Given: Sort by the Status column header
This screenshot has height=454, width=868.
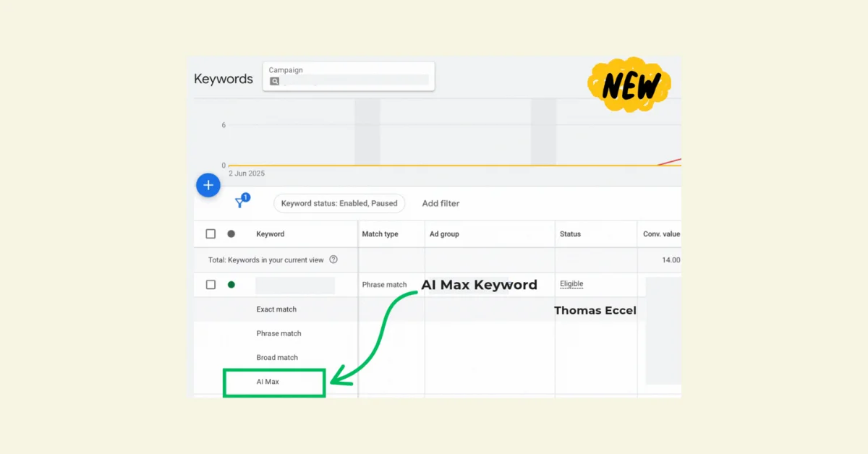Looking at the screenshot, I should pos(570,234).
